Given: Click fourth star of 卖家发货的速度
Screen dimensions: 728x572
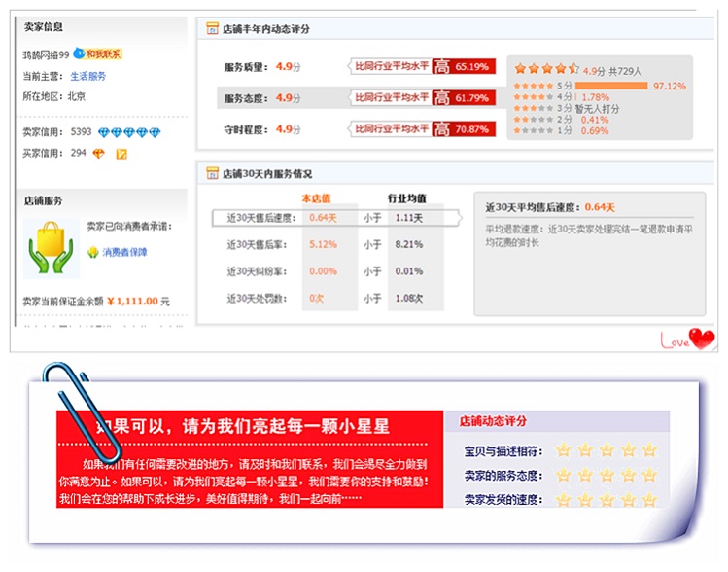Looking at the screenshot, I should click(628, 500).
